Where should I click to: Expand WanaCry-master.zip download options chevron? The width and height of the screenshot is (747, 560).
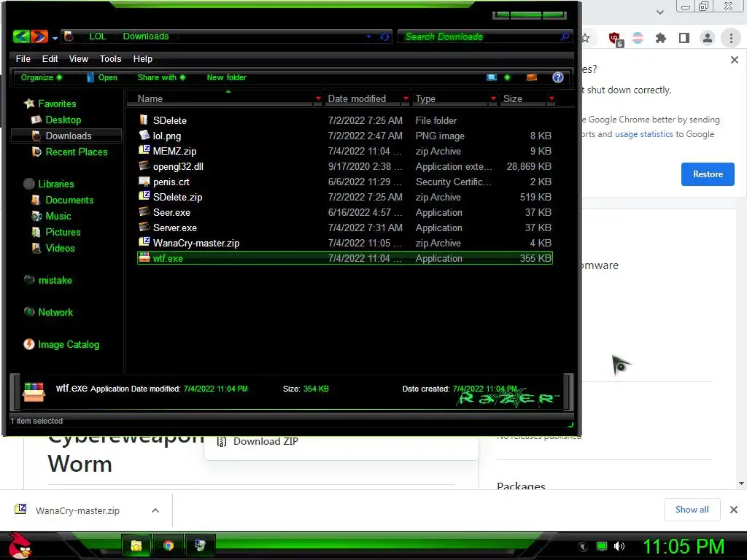click(155, 510)
